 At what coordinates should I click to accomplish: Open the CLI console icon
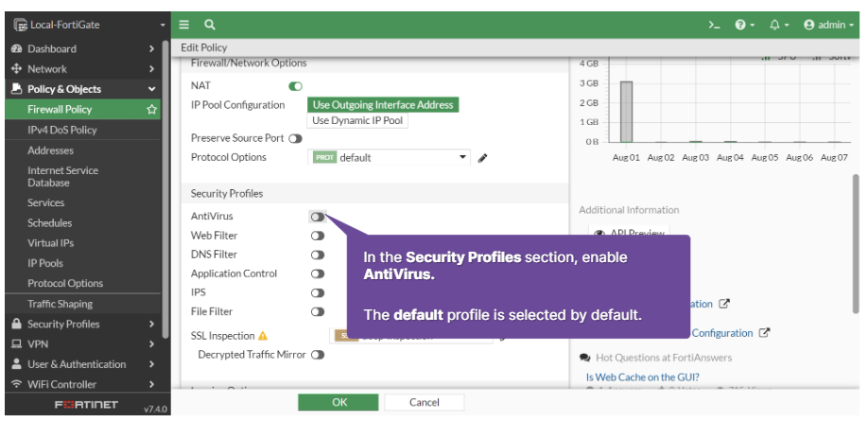pyautogui.click(x=714, y=25)
